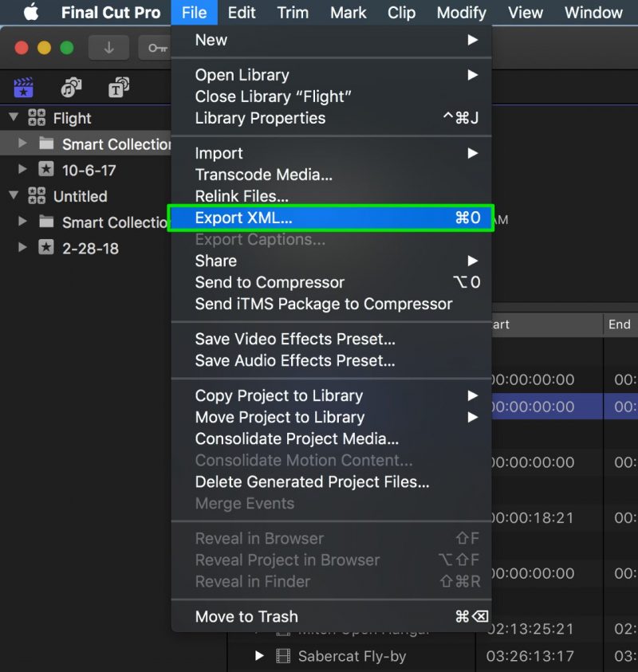This screenshot has height=672, width=638.
Task: Open the New submenu
Action: pos(332,40)
